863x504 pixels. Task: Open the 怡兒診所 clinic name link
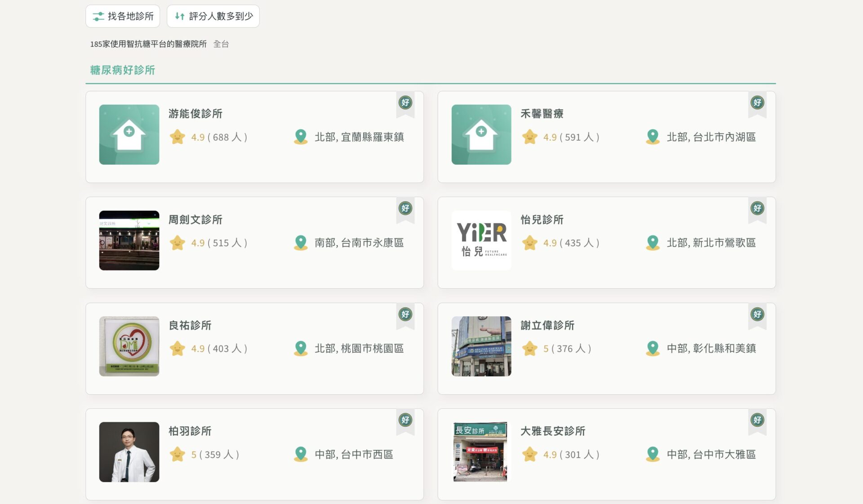[542, 220]
